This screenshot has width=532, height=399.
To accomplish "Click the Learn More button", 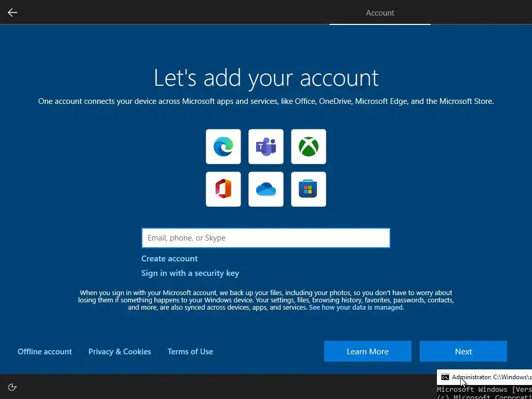I will coord(368,352).
